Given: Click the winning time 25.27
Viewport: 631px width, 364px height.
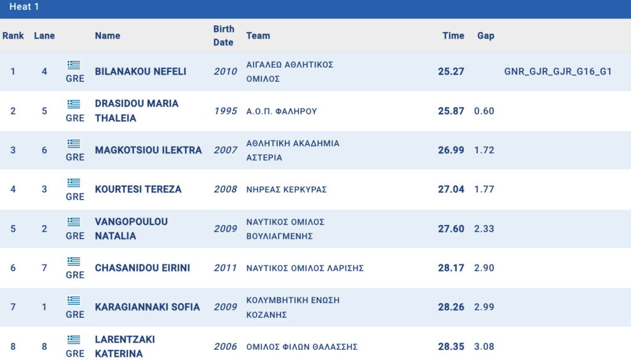Looking at the screenshot, I should click(x=451, y=71).
